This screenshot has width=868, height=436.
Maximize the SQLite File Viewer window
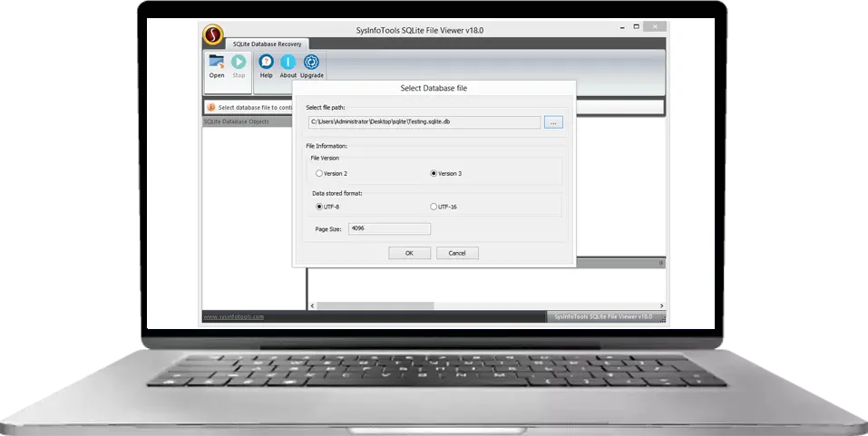637,26
